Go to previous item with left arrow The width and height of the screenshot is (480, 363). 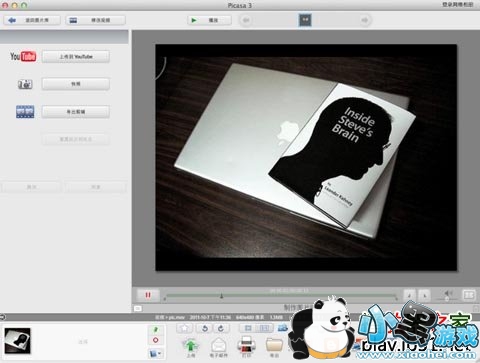point(246,20)
